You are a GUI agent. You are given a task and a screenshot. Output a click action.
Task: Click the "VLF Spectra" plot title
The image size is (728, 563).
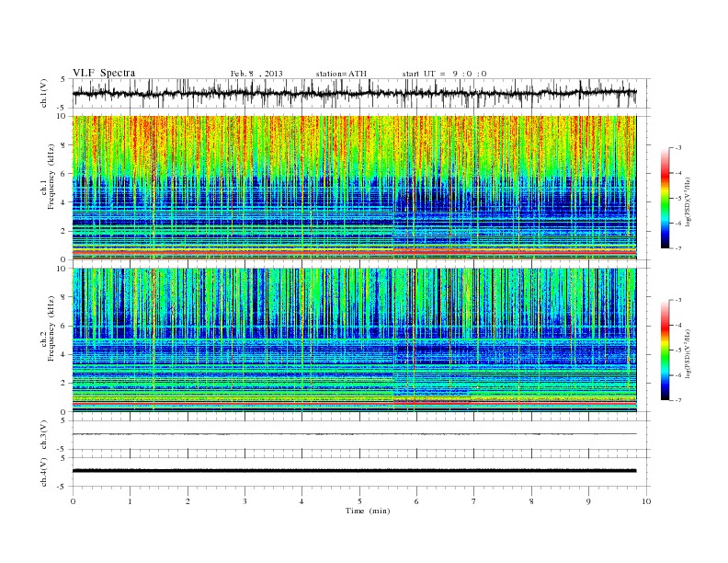(x=104, y=73)
